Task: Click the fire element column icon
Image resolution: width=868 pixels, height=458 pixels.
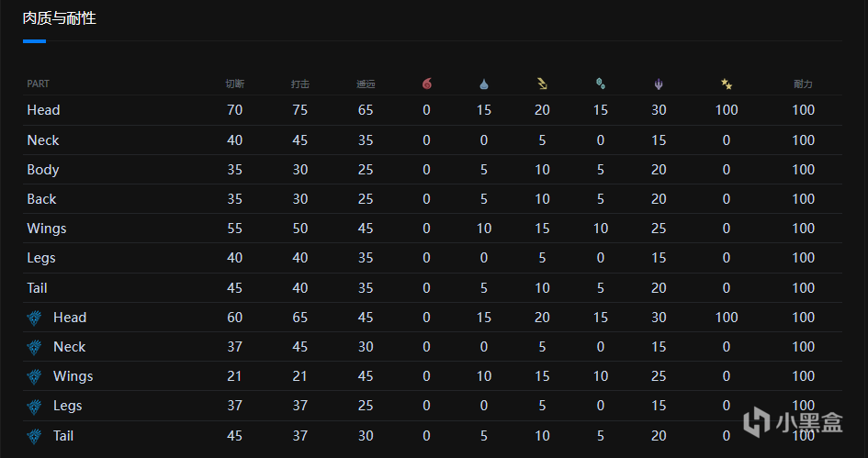Action: [x=426, y=84]
